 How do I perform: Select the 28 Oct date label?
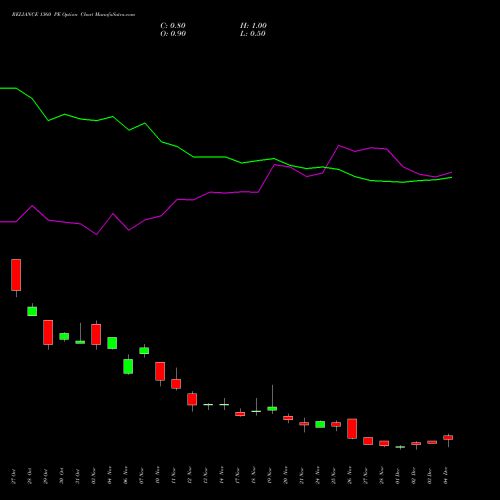[x=30, y=476]
